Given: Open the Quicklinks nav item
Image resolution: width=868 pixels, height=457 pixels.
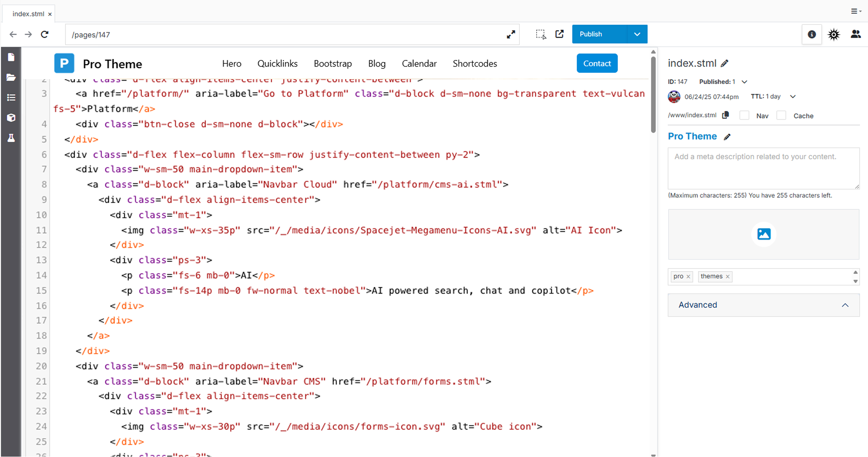Looking at the screenshot, I should pos(277,63).
